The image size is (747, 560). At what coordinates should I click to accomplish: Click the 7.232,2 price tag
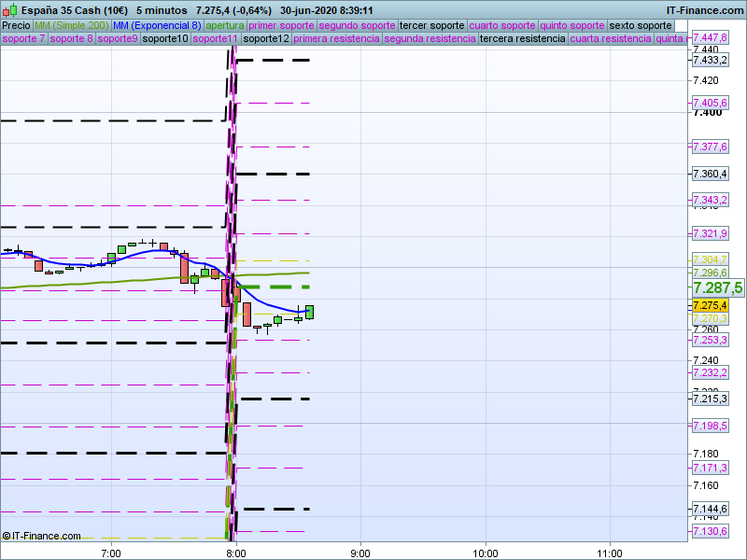(x=710, y=372)
